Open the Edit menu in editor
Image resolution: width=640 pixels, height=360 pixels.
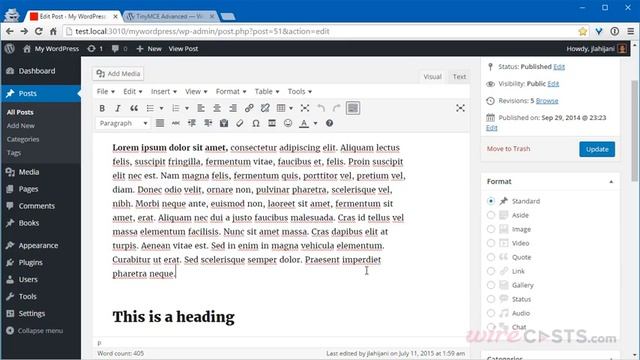133,91
